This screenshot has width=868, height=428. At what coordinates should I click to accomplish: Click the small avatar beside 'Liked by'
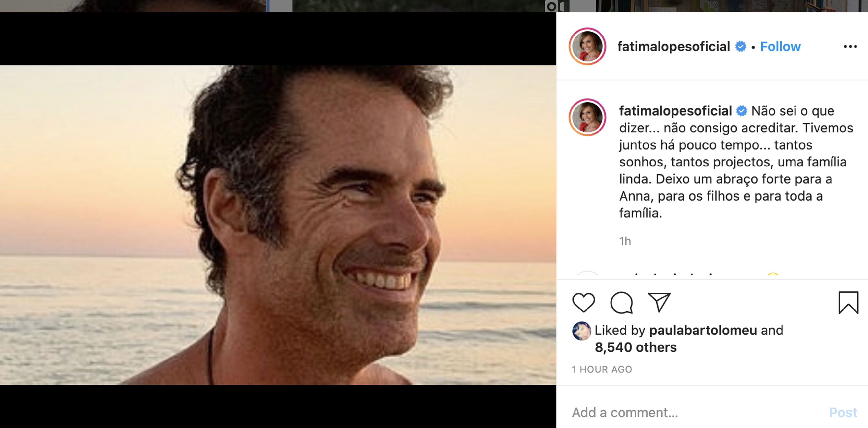581,331
